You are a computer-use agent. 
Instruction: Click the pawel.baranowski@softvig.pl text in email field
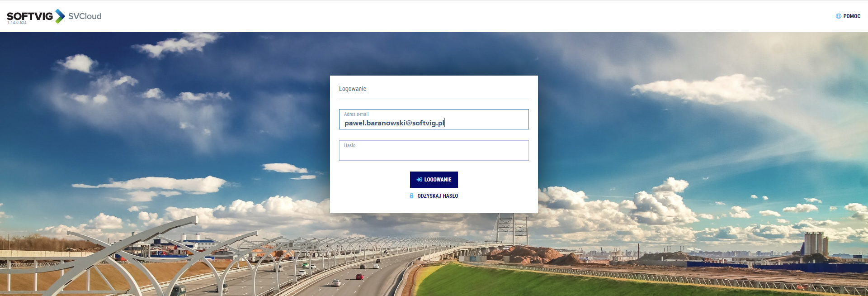394,123
